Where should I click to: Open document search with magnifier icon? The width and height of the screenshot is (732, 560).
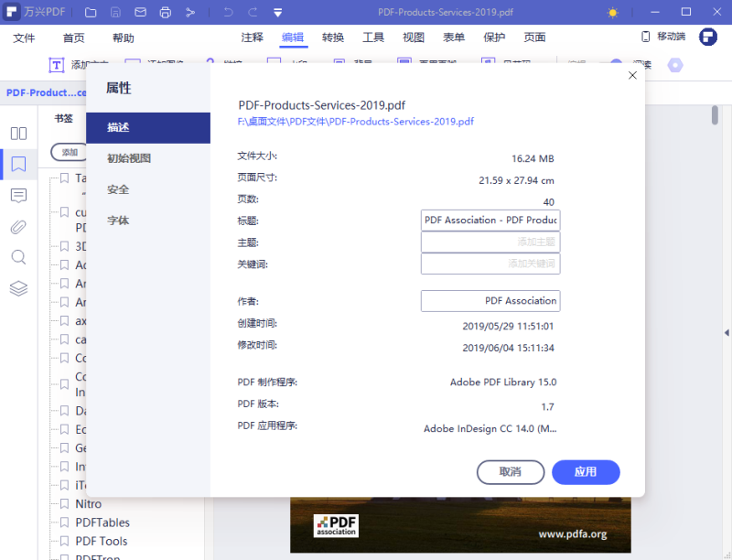click(x=18, y=257)
